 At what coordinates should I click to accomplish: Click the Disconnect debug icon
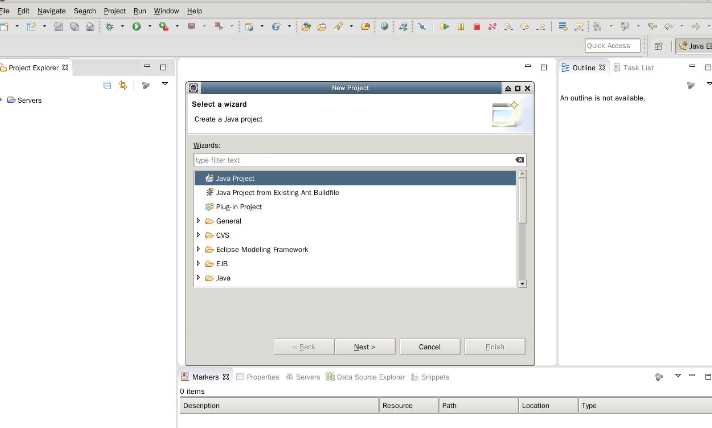pyautogui.click(x=492, y=27)
